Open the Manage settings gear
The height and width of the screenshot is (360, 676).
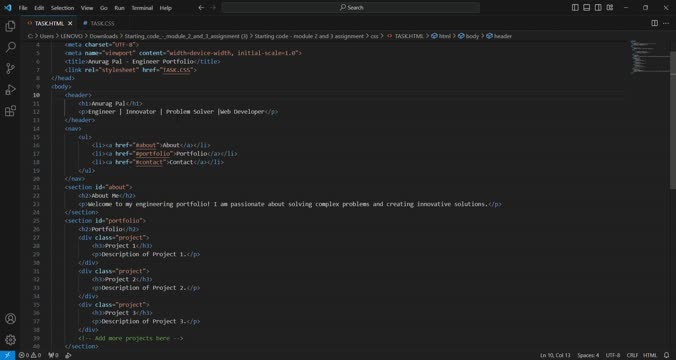point(10,340)
